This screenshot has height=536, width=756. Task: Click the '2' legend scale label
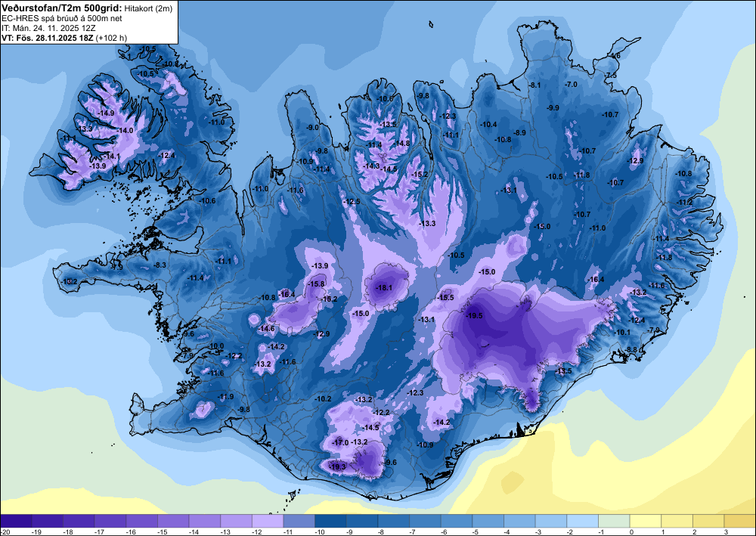(695, 531)
